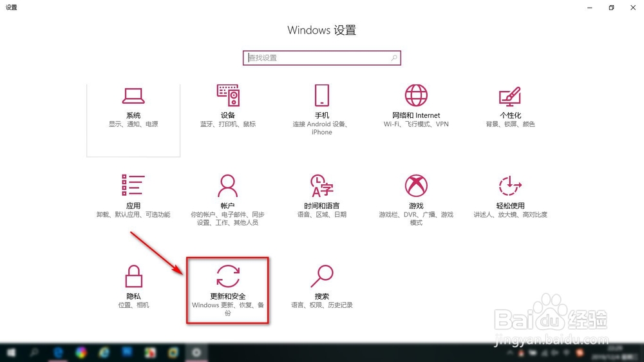Open the Windows Start button on the taskbar
The height and width of the screenshot is (362, 644).
[x=11, y=352]
